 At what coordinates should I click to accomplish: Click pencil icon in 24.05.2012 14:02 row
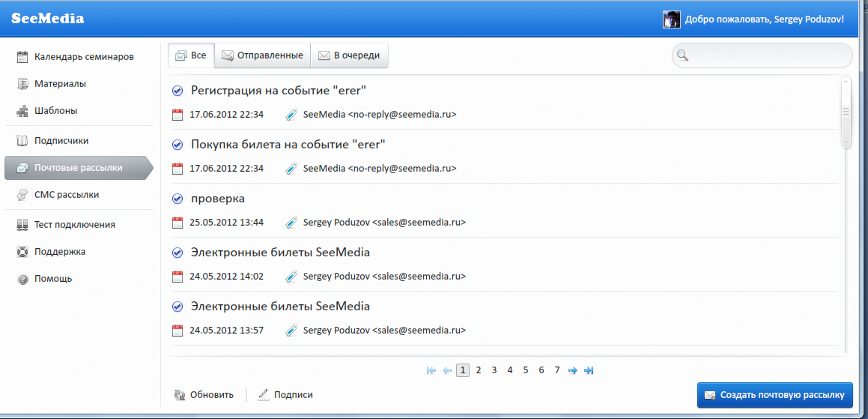(x=291, y=276)
